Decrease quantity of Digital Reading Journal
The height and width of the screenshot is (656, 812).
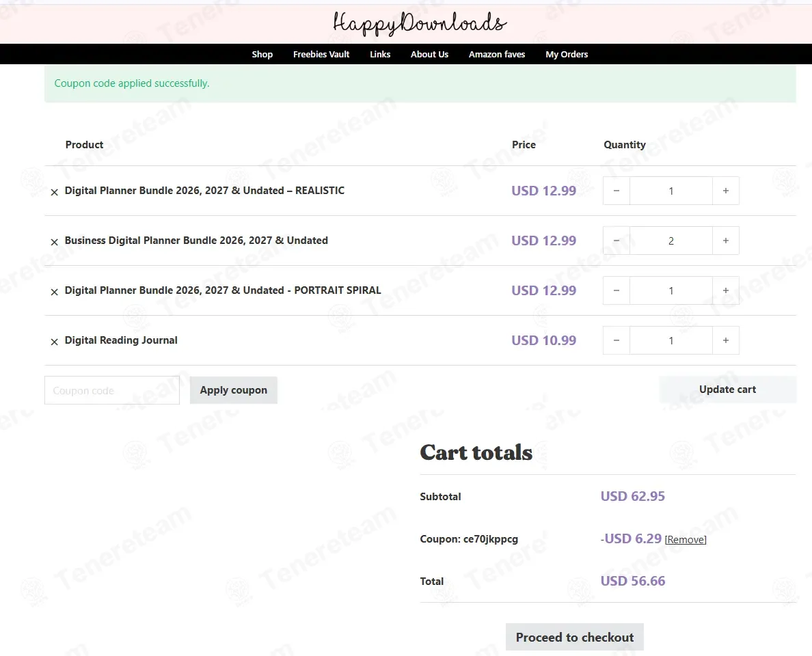tap(617, 340)
